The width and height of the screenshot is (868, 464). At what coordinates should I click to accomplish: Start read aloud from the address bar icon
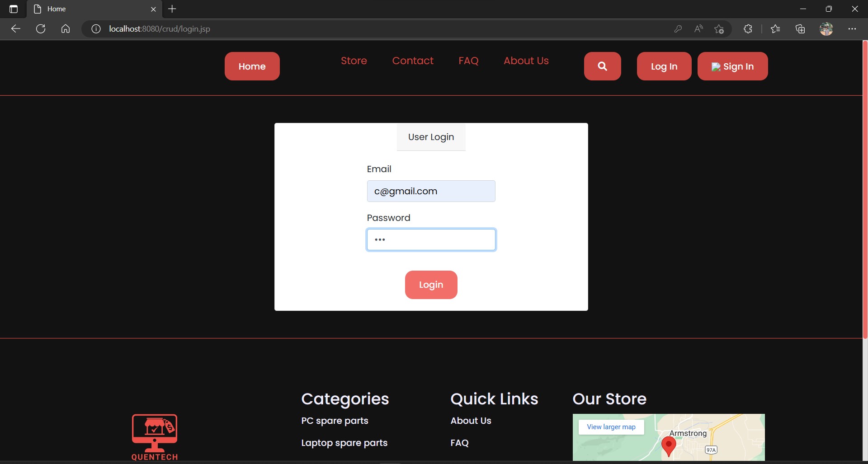click(x=698, y=28)
